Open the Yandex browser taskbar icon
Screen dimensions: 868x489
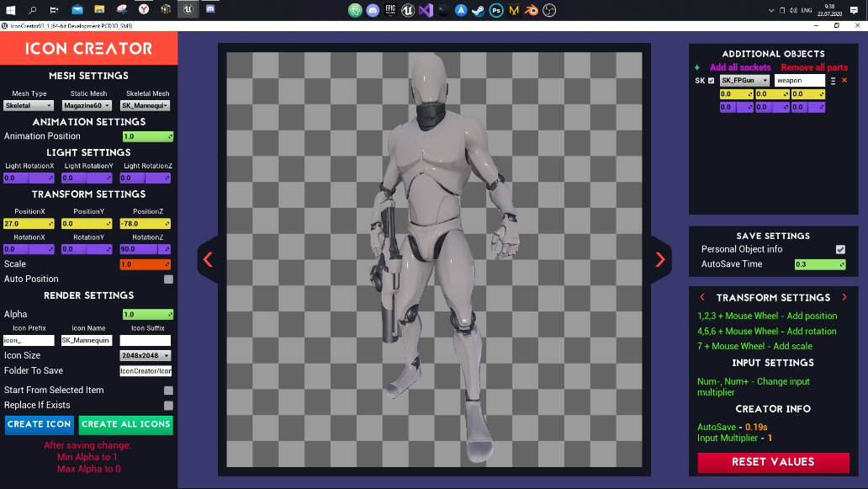(144, 9)
